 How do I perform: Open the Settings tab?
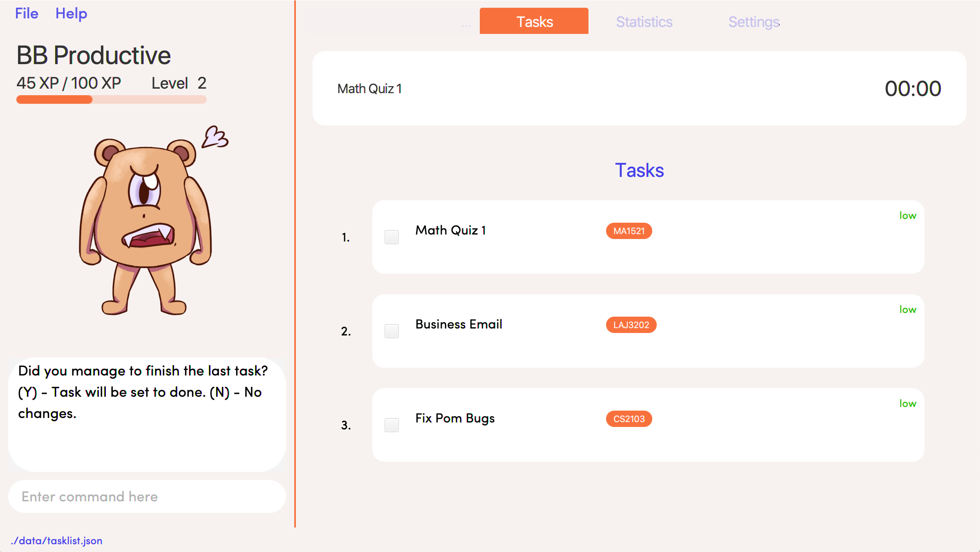tap(753, 22)
